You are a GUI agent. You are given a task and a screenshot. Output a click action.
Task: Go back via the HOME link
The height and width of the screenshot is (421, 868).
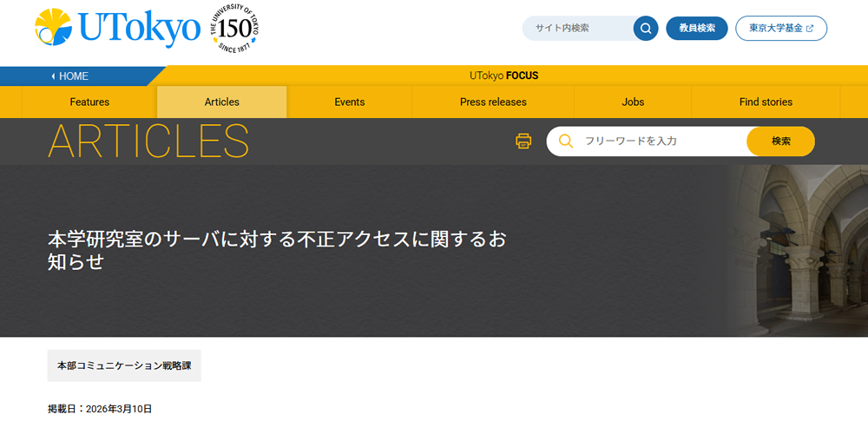(73, 76)
